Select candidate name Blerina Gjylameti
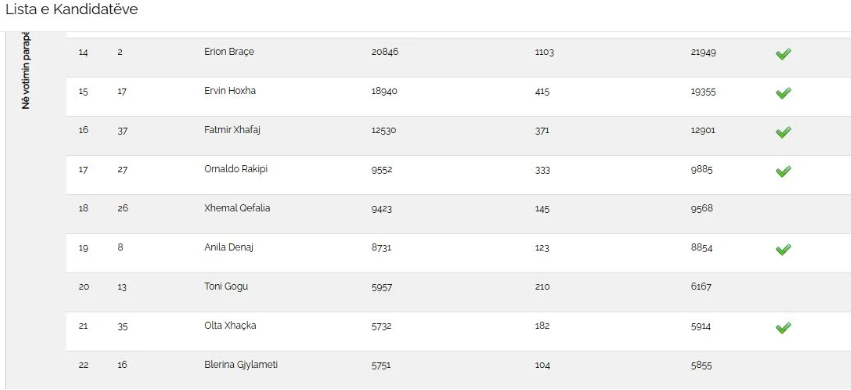Screen dimensions: 851x390 (x=241, y=365)
